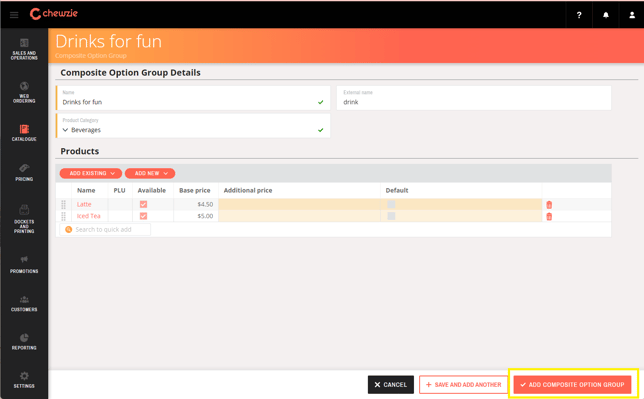Image resolution: width=644 pixels, height=399 pixels.
Task: Edit Additional price for Latte
Action: (299, 204)
